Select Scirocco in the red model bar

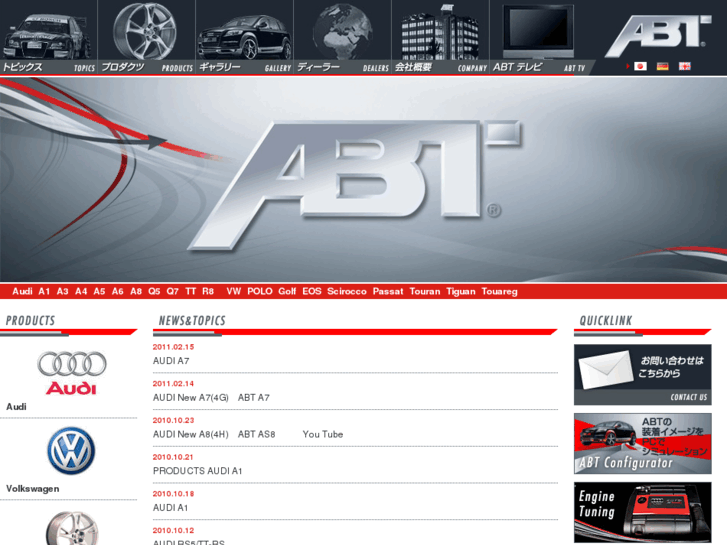click(347, 291)
